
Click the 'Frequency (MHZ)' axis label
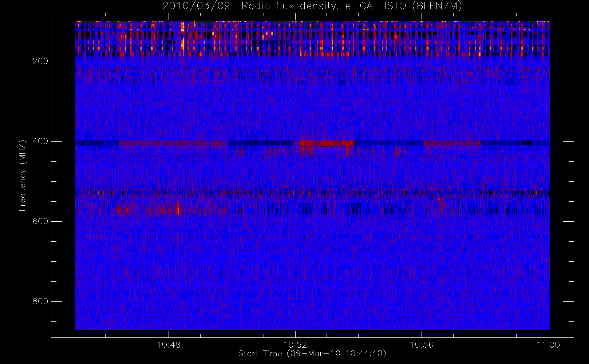[x=23, y=175]
